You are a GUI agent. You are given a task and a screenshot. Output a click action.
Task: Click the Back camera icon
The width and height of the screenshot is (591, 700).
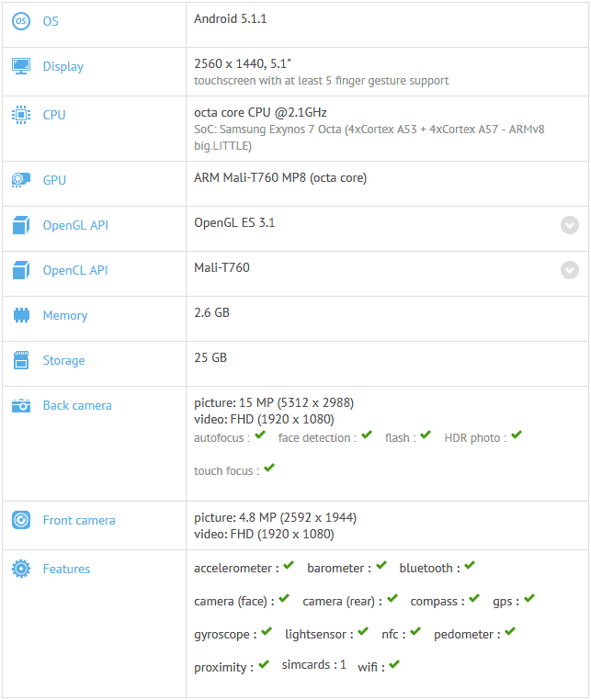pyautogui.click(x=21, y=405)
